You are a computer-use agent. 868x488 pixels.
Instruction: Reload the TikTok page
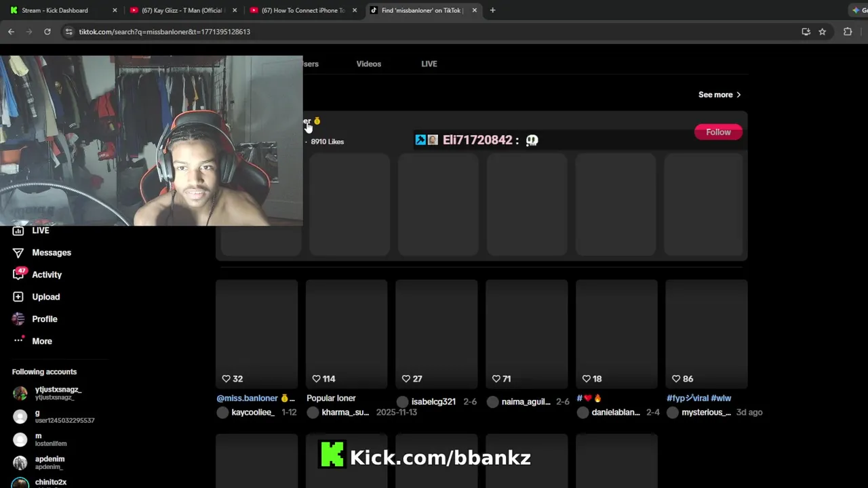[x=47, y=31]
